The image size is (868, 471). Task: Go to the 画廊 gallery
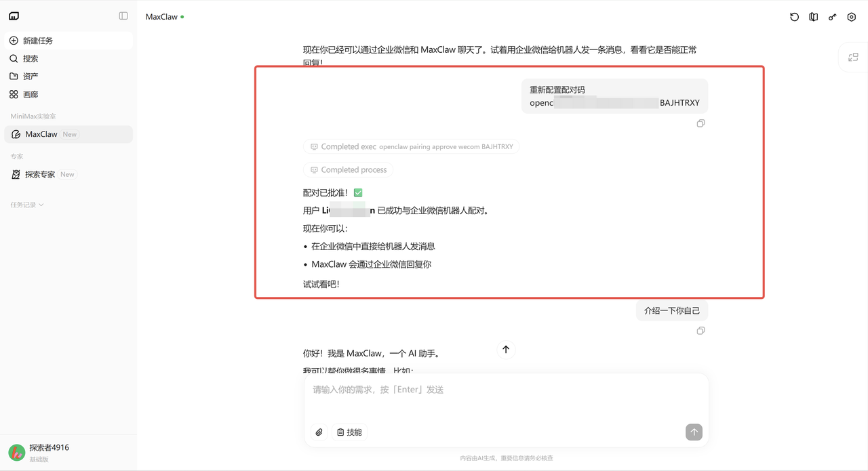point(31,95)
